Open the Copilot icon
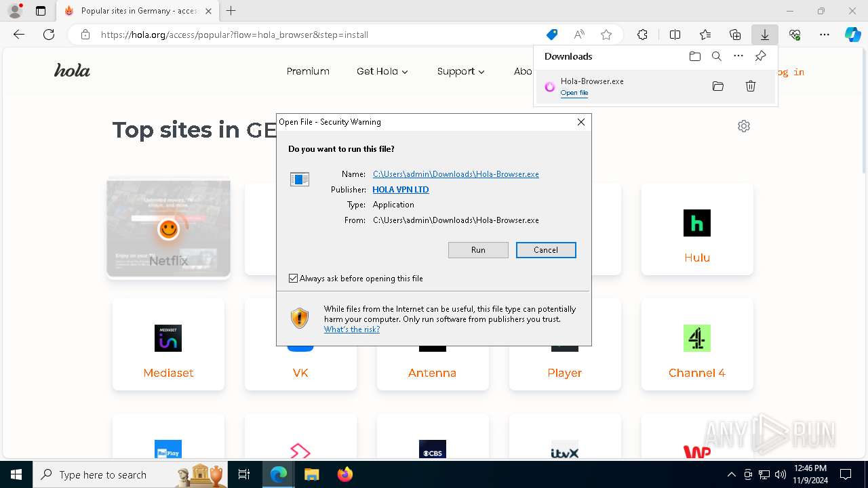This screenshot has height=488, width=868. pos(852,35)
